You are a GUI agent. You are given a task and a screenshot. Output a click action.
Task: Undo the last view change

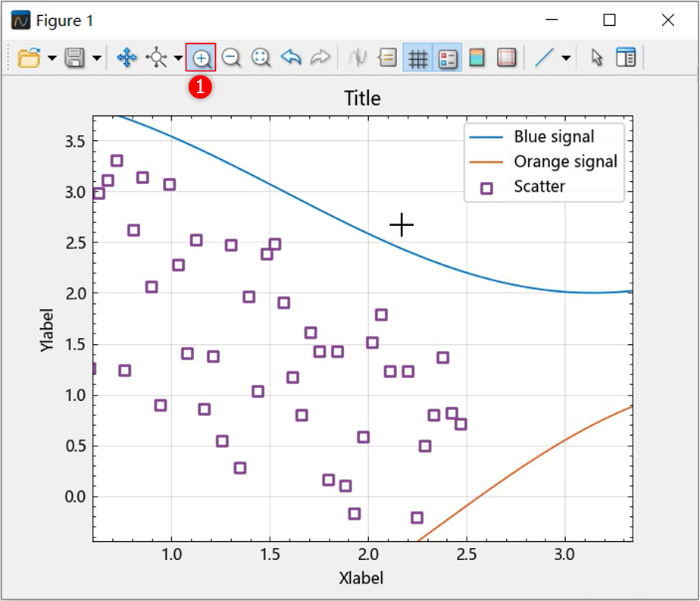tap(291, 58)
